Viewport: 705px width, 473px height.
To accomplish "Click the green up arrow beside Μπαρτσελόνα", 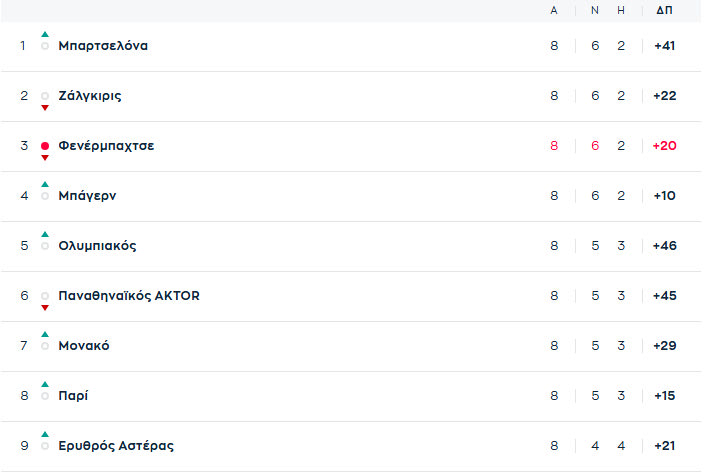I will [45, 35].
